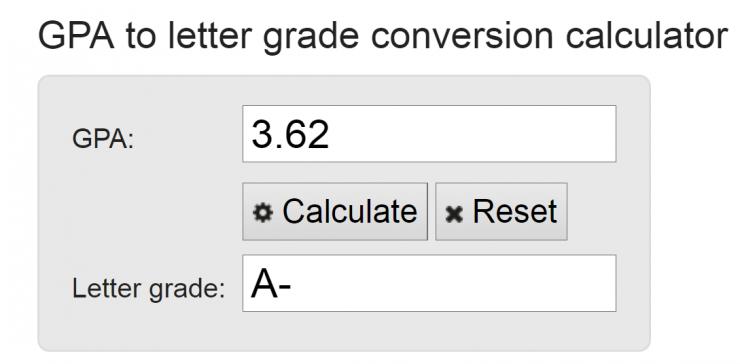Click the word "GPA" in the page title
740x364 pixels.
coord(76,36)
